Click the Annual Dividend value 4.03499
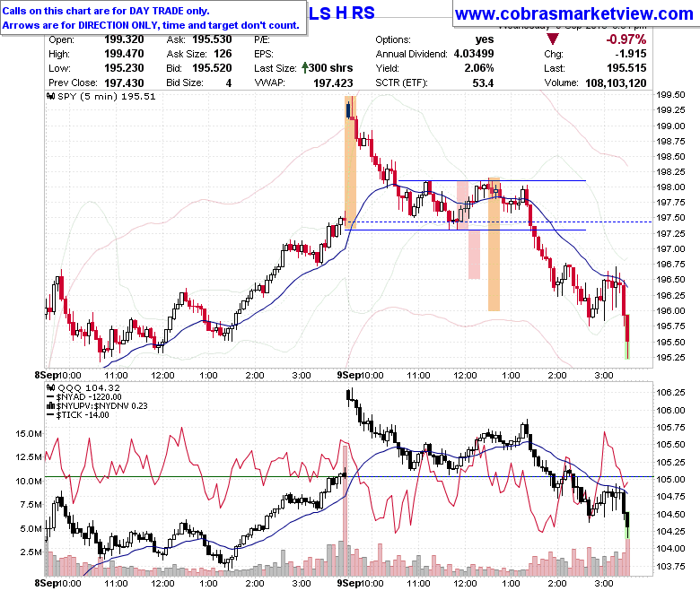Screen dimensions: 700x591 474,54
